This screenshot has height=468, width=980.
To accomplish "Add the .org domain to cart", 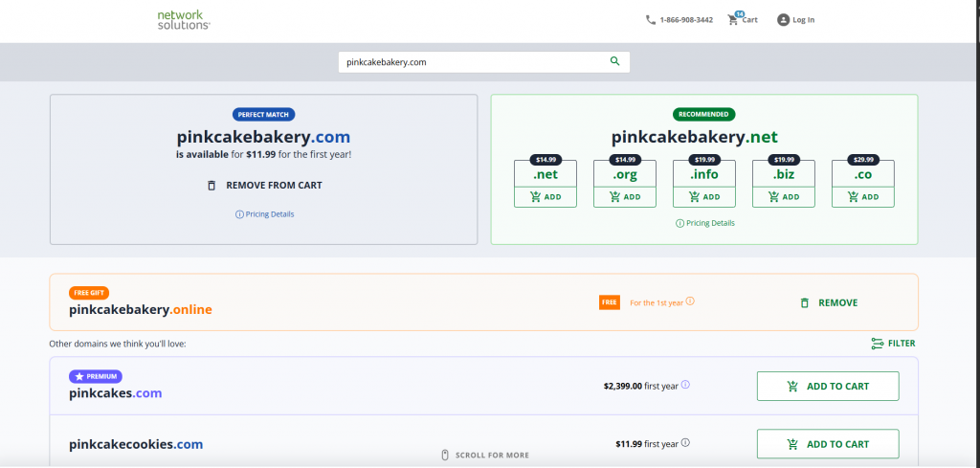I will (x=625, y=197).
